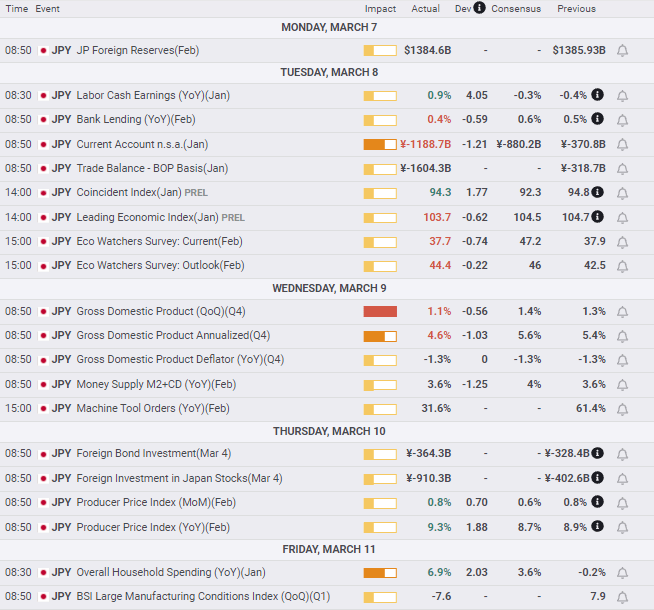Enable bell for GDP Deflator (YoY)

(x=622, y=360)
